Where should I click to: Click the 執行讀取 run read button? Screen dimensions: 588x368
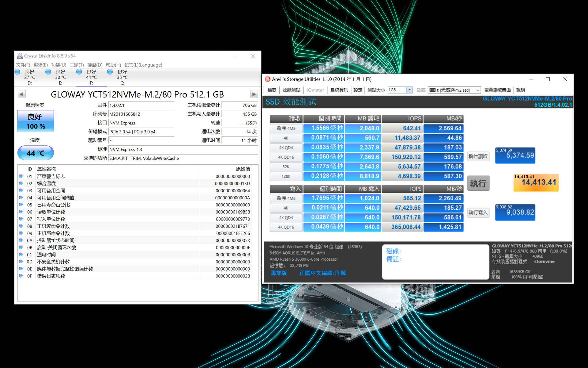pos(478,156)
